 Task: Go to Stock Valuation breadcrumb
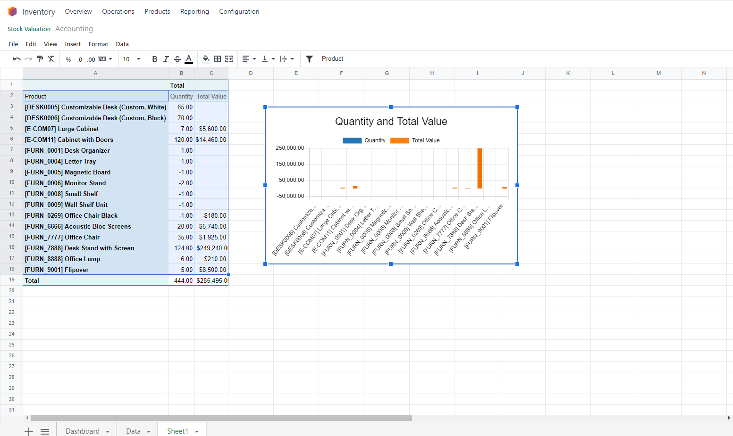click(x=29, y=29)
